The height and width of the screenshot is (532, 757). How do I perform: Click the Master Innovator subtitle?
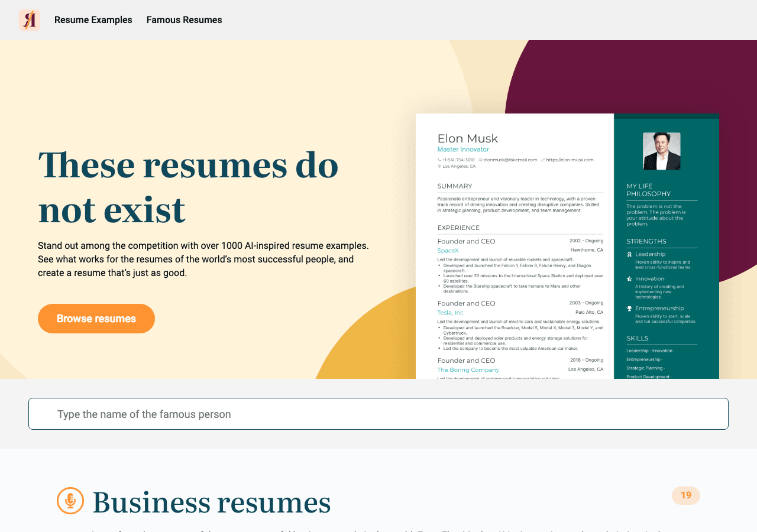coord(463,150)
